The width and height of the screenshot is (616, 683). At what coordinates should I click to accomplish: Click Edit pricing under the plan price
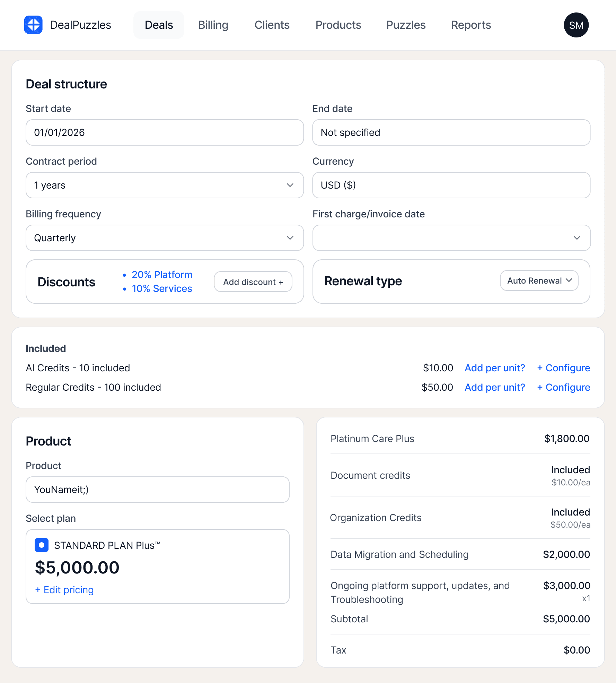[64, 590]
